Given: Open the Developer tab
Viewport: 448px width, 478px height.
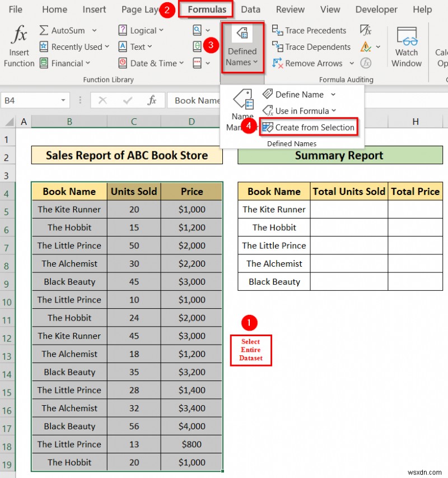Looking at the screenshot, I should click(x=376, y=9).
